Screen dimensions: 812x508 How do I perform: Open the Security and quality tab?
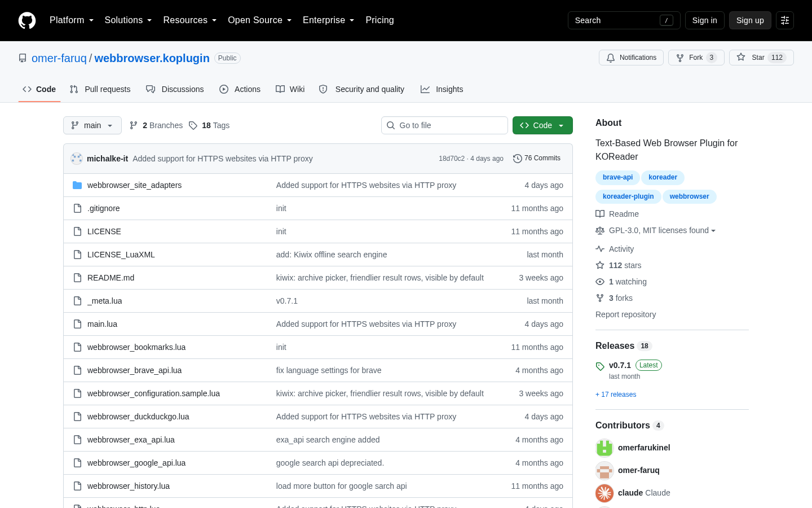[361, 89]
